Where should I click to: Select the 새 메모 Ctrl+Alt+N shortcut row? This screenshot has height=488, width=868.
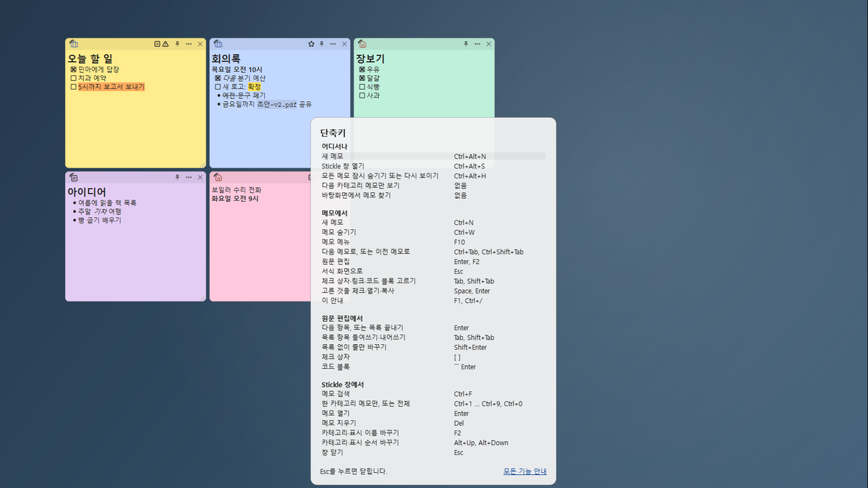click(x=433, y=156)
